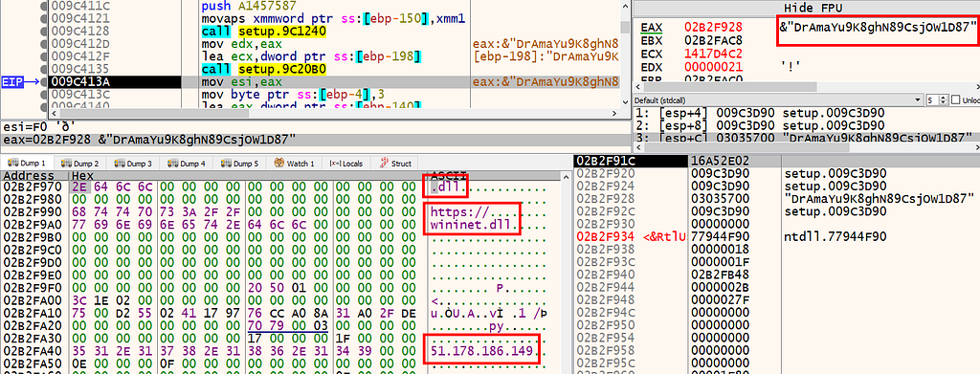Increase argument count with stepper up arrow
Viewport: 980px width, 374px height.
pos(943,98)
